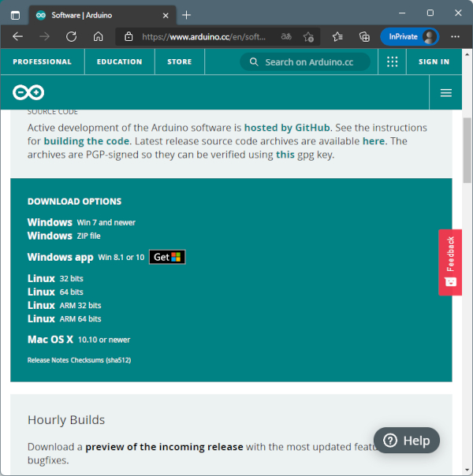This screenshot has height=476, width=473.
Task: Select the Software | Arduino tab
Action: pyautogui.click(x=102, y=15)
